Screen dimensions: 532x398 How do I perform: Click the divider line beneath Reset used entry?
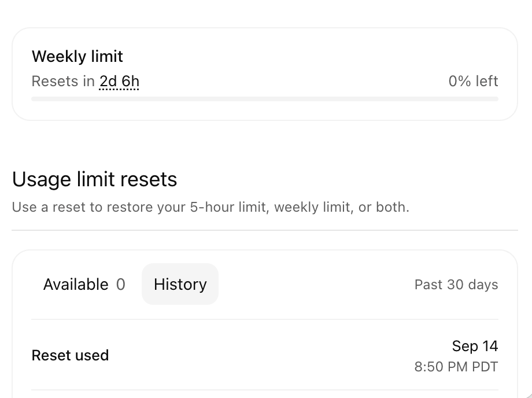point(265,390)
